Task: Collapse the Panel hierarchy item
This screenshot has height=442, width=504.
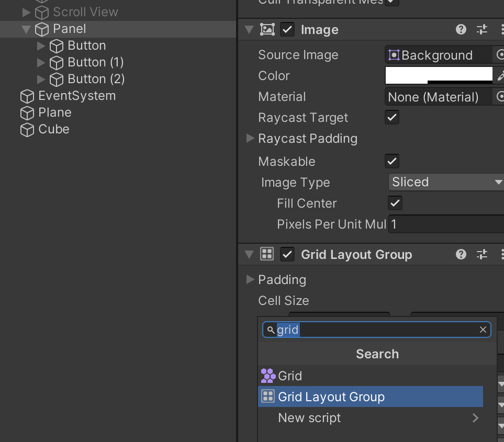Action: coord(27,29)
